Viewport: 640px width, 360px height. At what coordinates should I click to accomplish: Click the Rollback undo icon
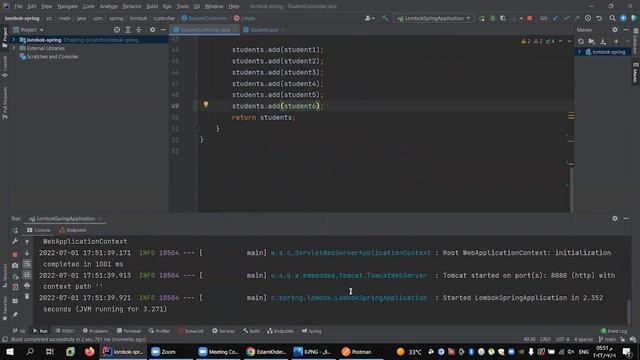coord(599,18)
